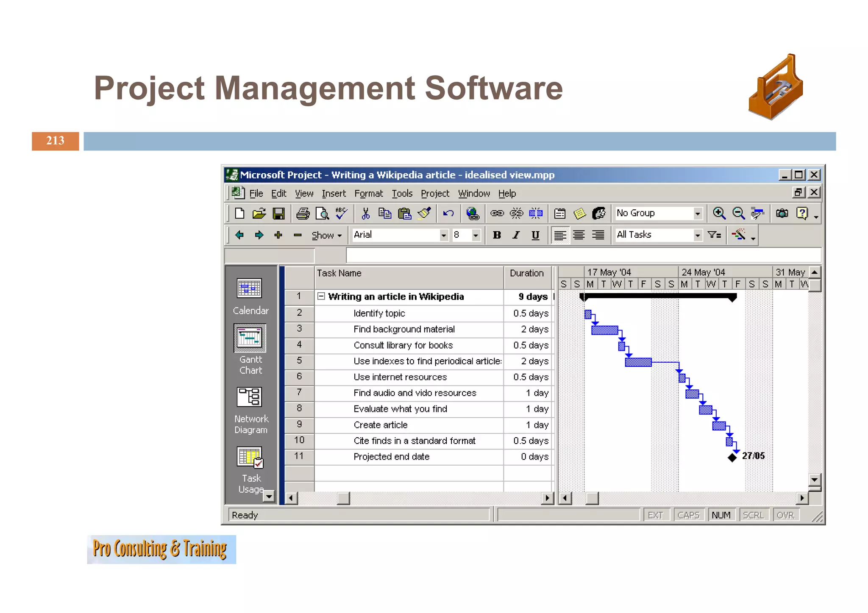The width and height of the screenshot is (868, 613).
Task: Open the Task Information icon
Action: pyautogui.click(x=560, y=213)
